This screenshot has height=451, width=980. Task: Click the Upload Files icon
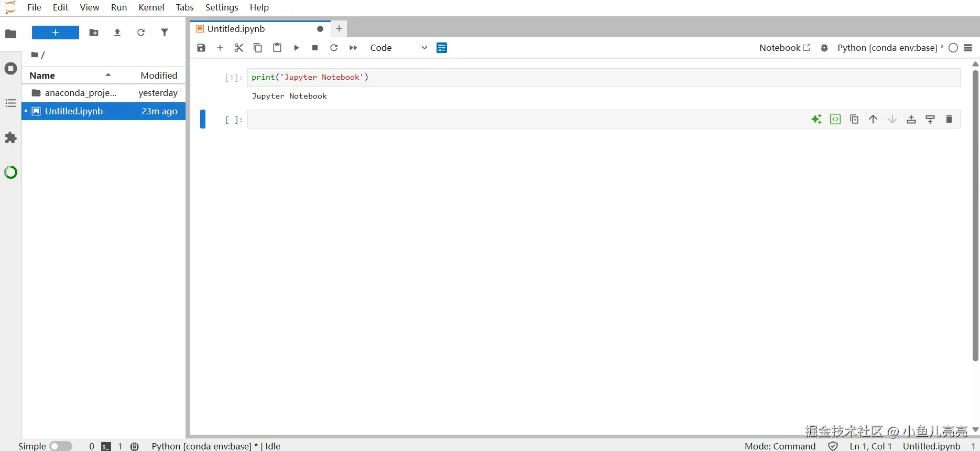pos(117,33)
